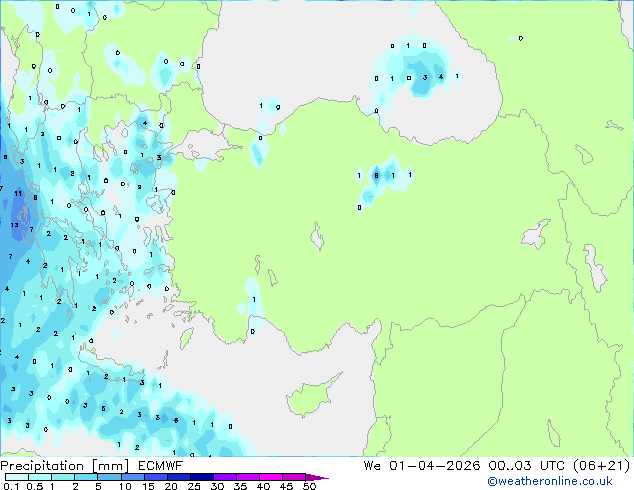Click the 20–25 mm dark blue legend swatch
The image size is (634, 490).
pyautogui.click(x=178, y=477)
